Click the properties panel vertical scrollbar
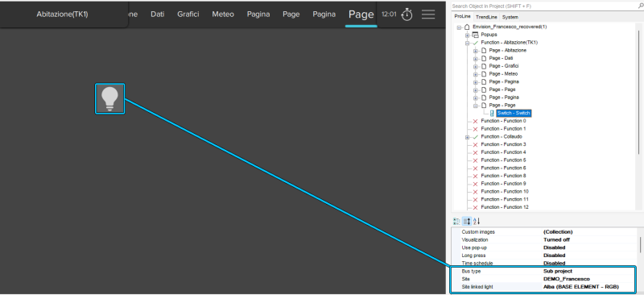Viewport: 644px width, 295px height. pos(639,244)
